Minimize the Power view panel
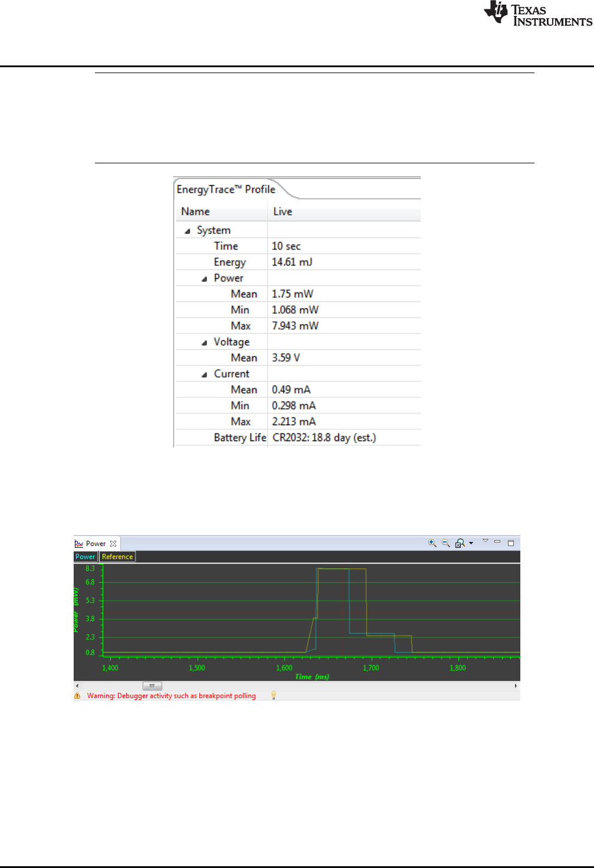 click(497, 541)
